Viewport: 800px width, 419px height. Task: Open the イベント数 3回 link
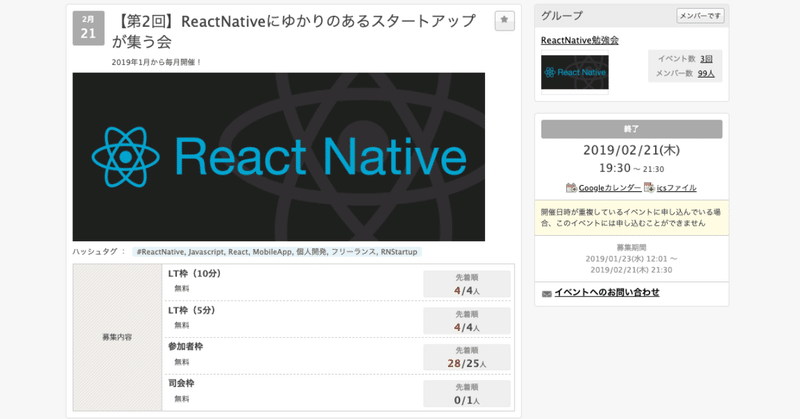[x=706, y=59]
